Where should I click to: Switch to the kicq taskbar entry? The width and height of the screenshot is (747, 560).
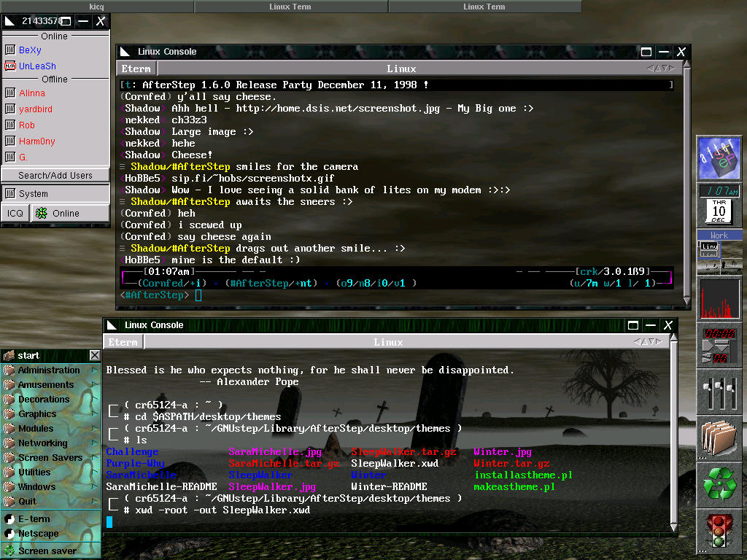click(x=96, y=7)
